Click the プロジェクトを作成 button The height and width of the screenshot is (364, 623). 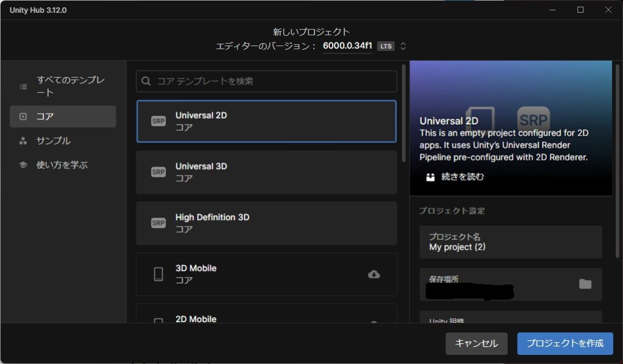(565, 343)
